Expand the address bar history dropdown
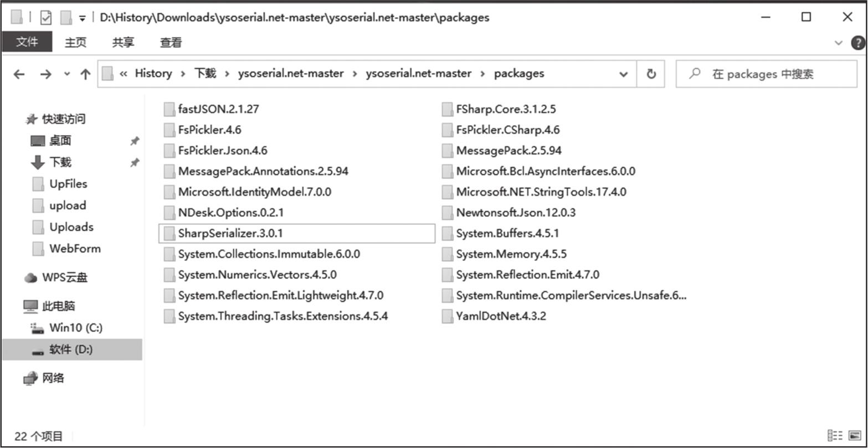The width and height of the screenshot is (868, 448). (623, 74)
